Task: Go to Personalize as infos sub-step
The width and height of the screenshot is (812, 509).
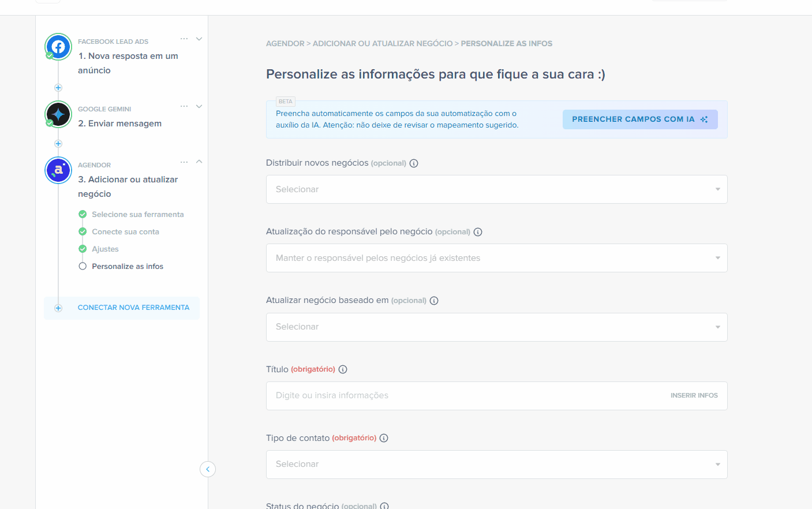Action: pos(128,266)
